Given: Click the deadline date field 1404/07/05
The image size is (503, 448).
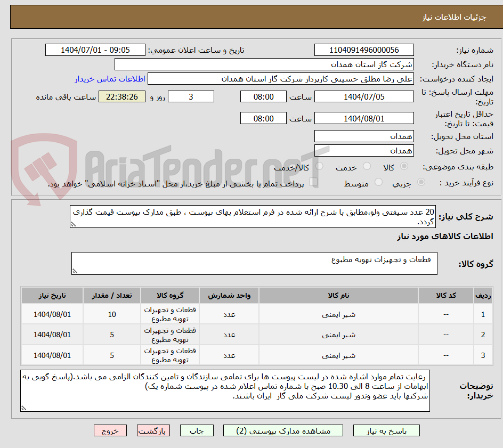Looking at the screenshot, I should coord(364,96).
